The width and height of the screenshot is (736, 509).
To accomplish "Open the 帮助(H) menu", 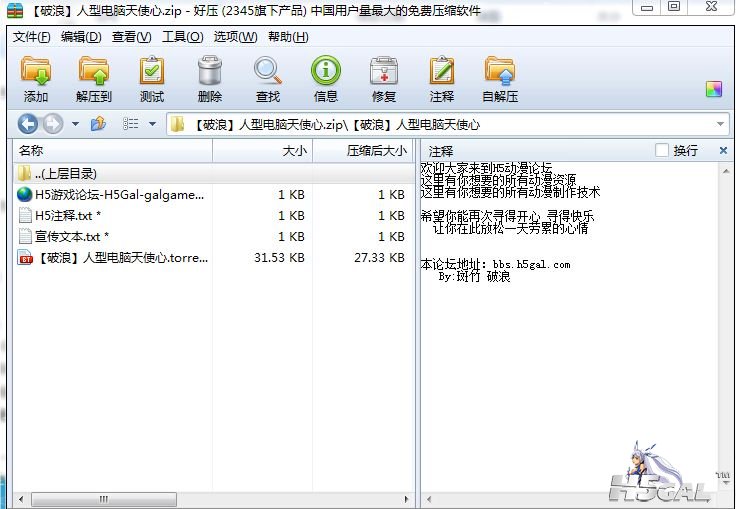I will tap(288, 37).
